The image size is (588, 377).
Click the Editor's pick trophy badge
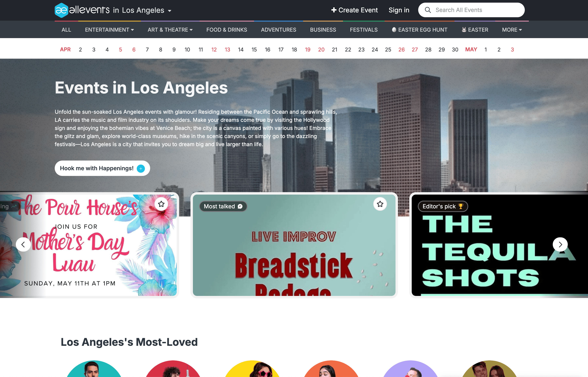[x=443, y=206]
